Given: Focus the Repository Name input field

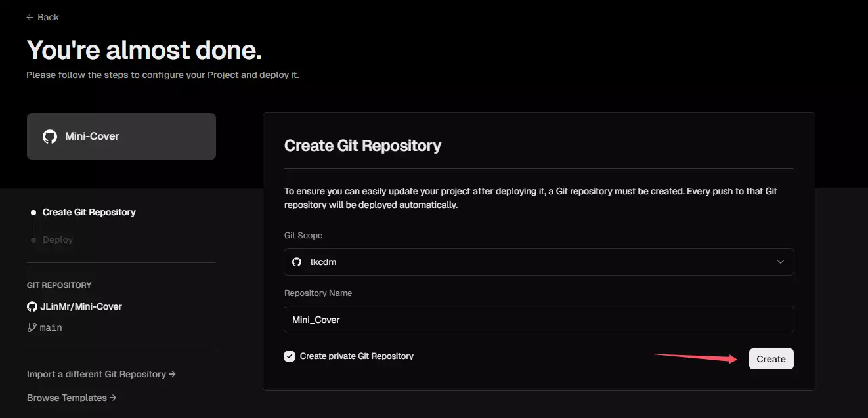Looking at the screenshot, I should [x=538, y=320].
